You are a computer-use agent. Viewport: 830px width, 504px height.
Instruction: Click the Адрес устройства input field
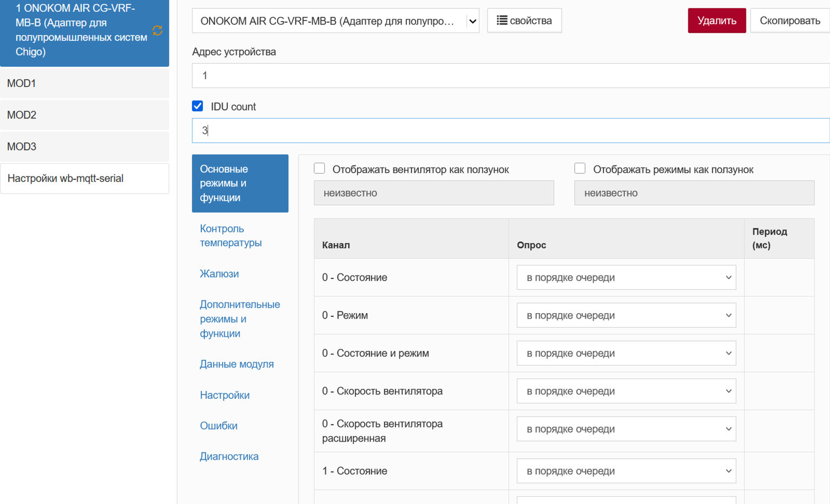point(509,76)
